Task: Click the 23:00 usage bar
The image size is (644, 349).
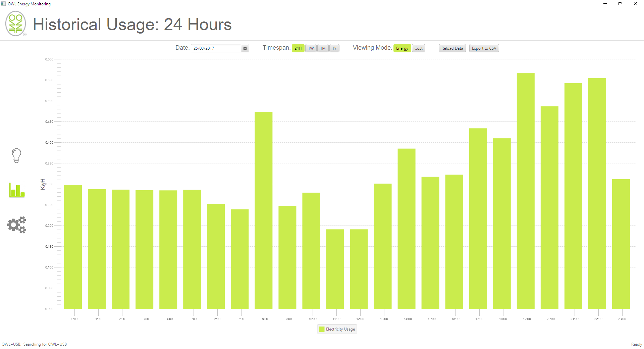Action: coord(621,244)
